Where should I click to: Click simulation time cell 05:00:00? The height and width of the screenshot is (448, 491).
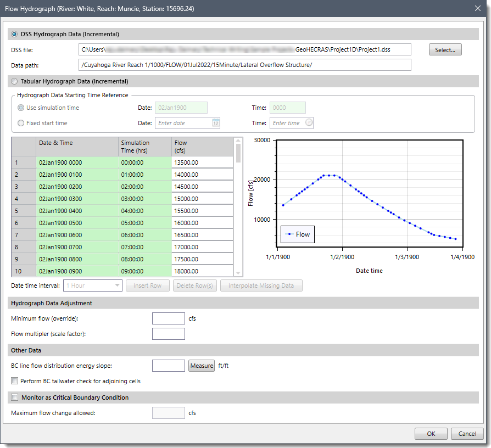145,223
